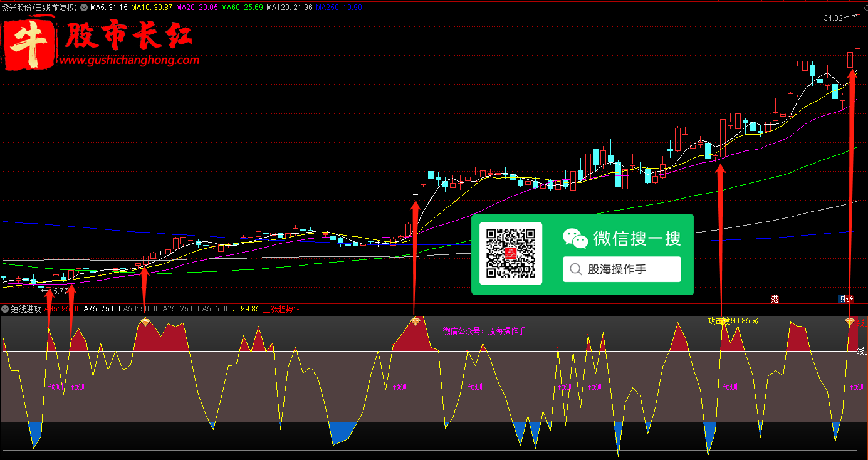868x460 pixels.
Task: Open the 财 financial info marker
Action: pyautogui.click(x=842, y=299)
